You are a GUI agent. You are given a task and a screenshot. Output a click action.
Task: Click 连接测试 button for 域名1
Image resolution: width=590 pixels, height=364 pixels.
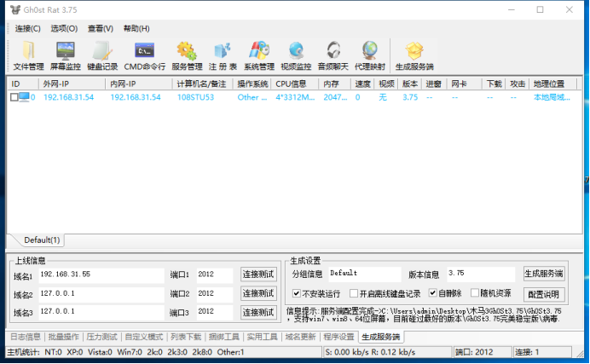click(258, 274)
